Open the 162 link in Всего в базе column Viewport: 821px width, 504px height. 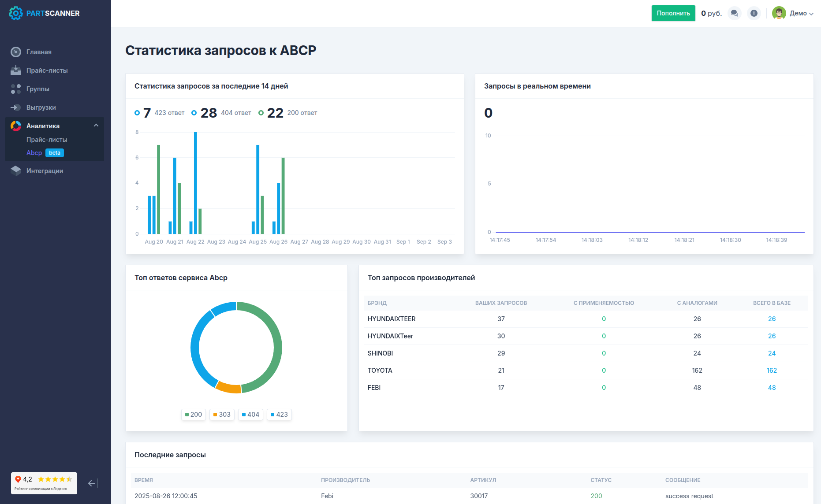(772, 371)
